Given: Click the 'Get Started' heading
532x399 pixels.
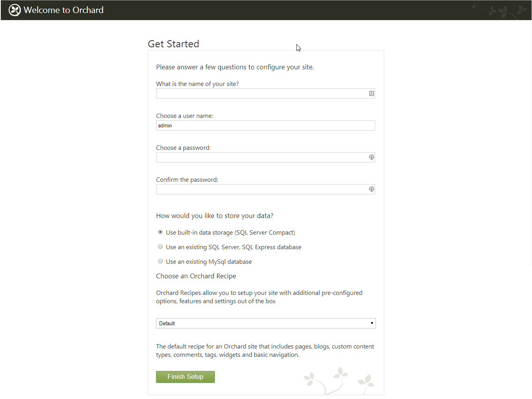Looking at the screenshot, I should tap(173, 44).
